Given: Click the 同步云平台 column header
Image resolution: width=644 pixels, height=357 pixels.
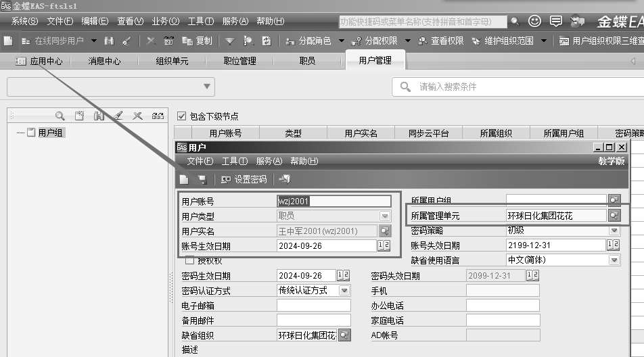Looking at the screenshot, I should [x=428, y=133].
